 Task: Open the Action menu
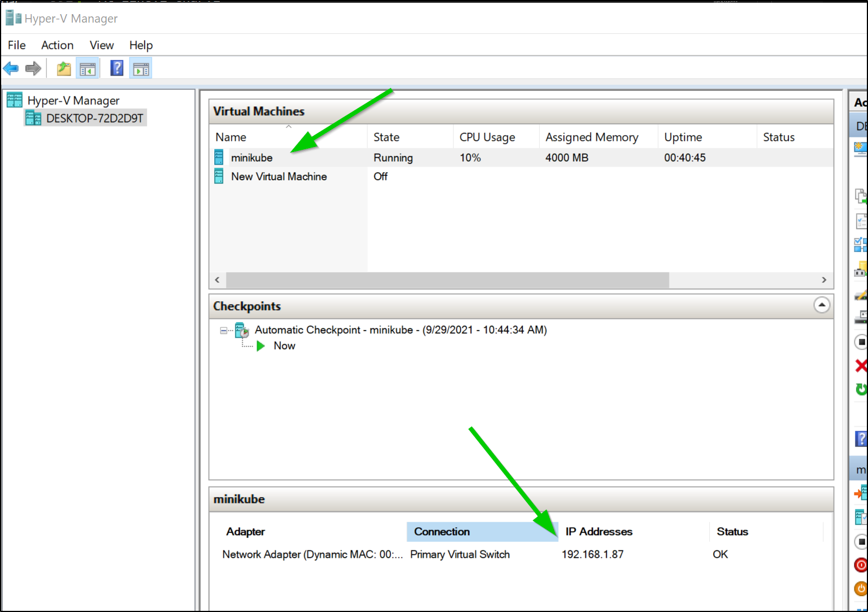coord(57,45)
